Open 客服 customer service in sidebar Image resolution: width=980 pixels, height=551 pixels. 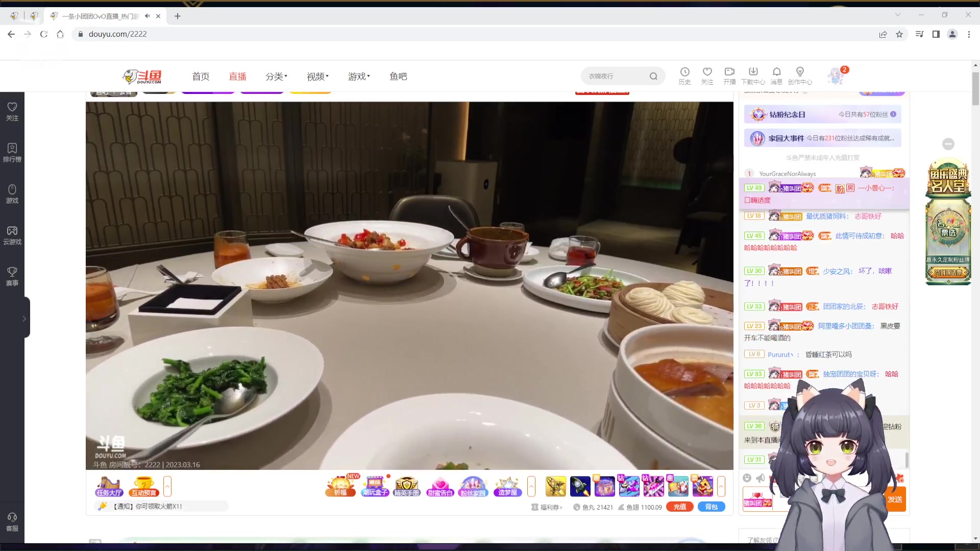click(12, 522)
